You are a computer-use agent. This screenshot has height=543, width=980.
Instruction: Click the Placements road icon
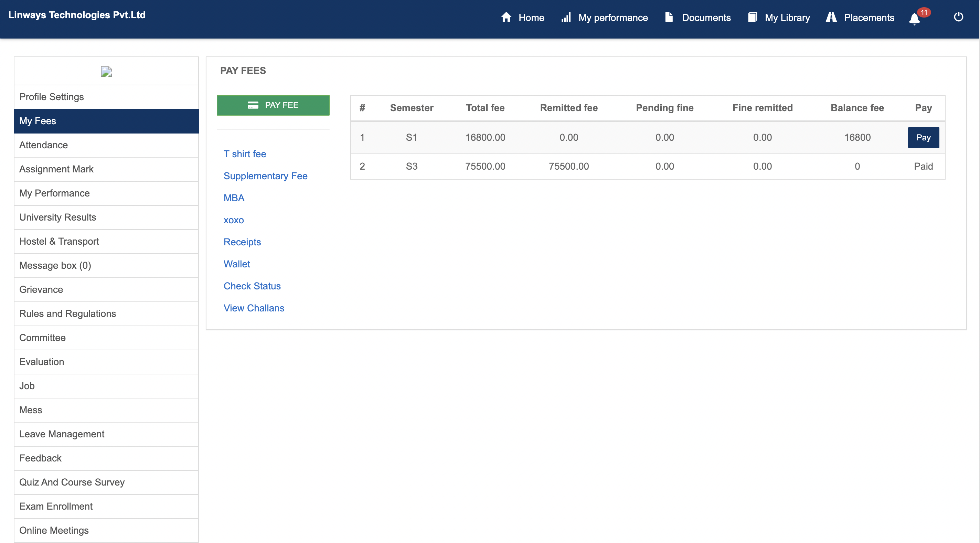831,17
